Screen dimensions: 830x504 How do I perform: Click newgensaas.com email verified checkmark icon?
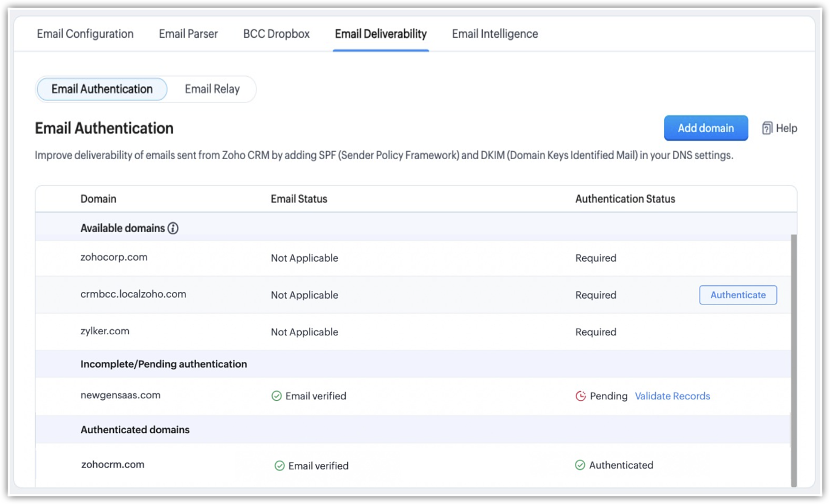point(276,396)
